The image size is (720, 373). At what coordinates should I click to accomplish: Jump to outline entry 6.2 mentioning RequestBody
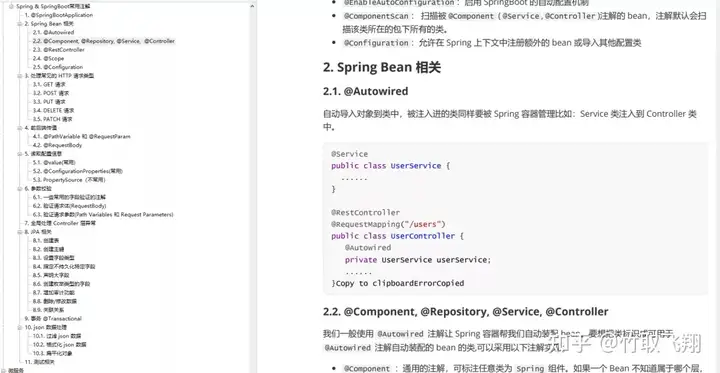coord(69,206)
